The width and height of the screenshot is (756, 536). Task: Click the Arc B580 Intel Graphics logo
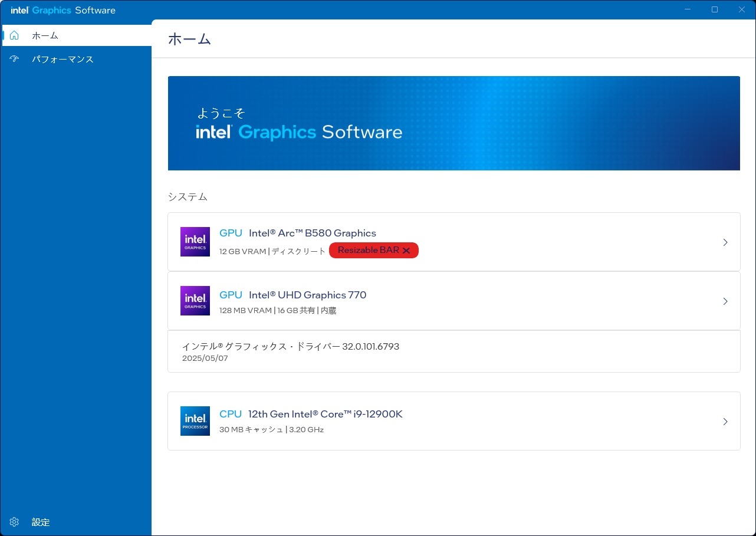pos(195,242)
